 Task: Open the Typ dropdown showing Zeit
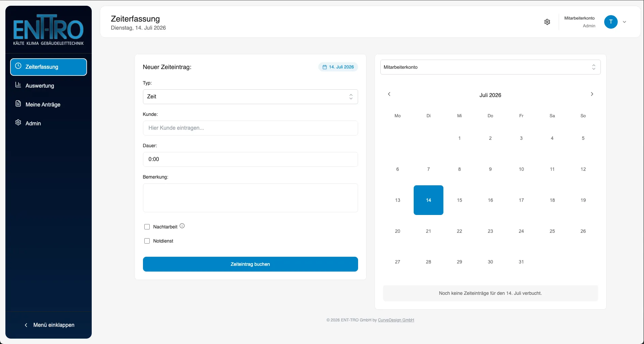point(250,97)
